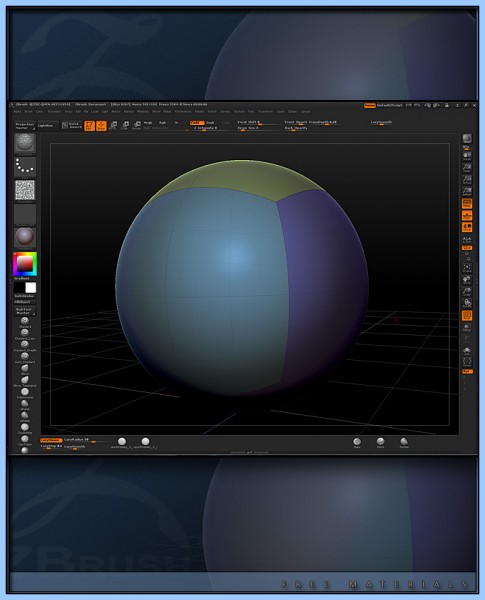The height and width of the screenshot is (600, 485).
Task: Expand the SubTool Master button on left shelf
Action: click(x=25, y=311)
